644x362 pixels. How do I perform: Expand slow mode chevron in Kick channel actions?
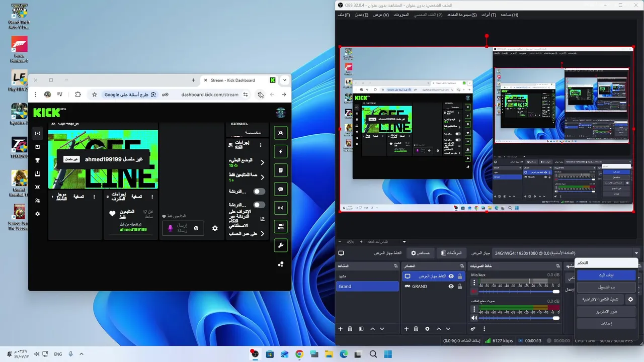pos(262,162)
